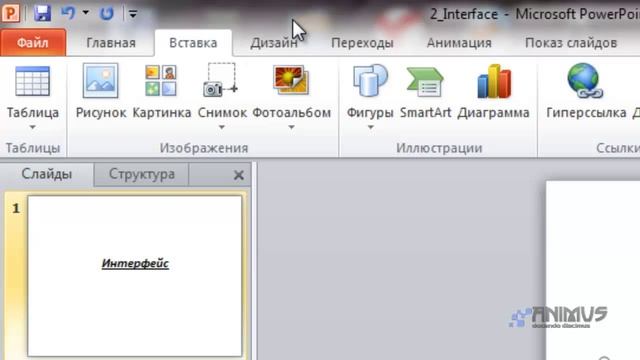Switch to the Главная tab
The height and width of the screenshot is (360, 640).
pos(111,42)
